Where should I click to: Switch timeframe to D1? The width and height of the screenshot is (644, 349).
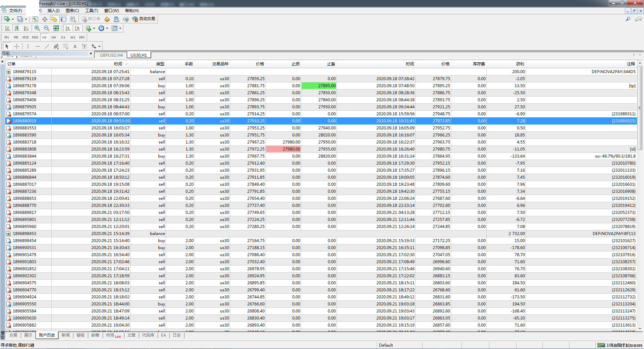(63, 38)
